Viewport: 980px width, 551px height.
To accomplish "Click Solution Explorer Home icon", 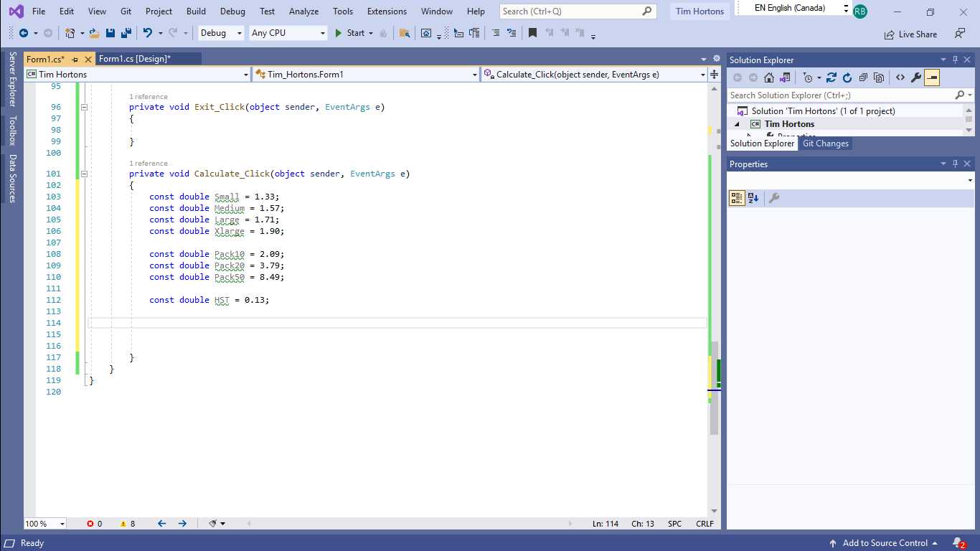I will point(769,77).
